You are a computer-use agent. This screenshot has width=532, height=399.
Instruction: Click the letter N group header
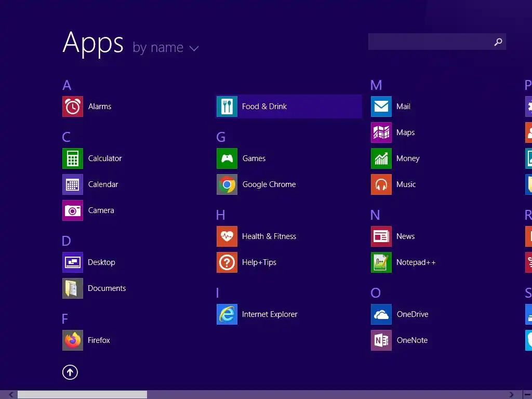[375, 215]
